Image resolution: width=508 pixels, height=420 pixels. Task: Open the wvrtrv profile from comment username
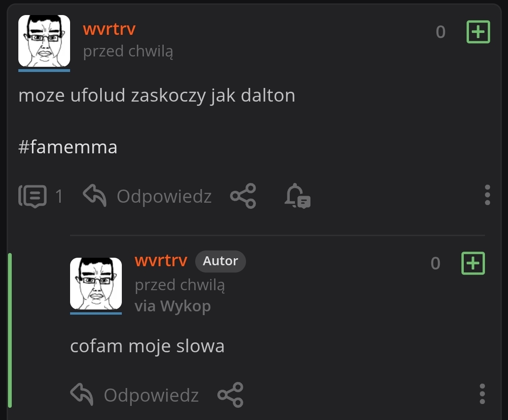click(x=161, y=261)
